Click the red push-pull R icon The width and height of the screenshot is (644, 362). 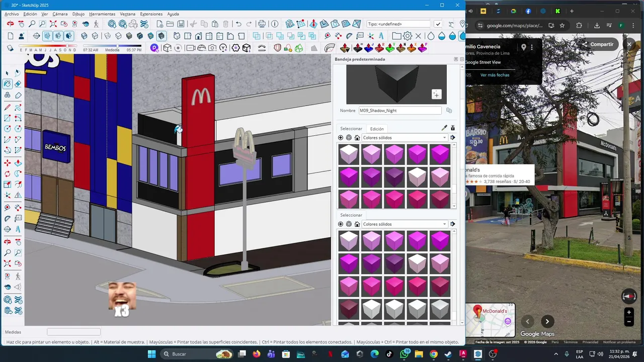(380, 48)
